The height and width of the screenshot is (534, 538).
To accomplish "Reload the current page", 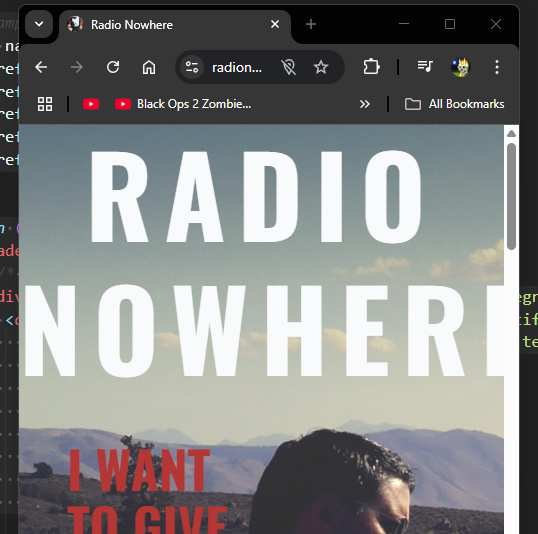I will tap(113, 67).
